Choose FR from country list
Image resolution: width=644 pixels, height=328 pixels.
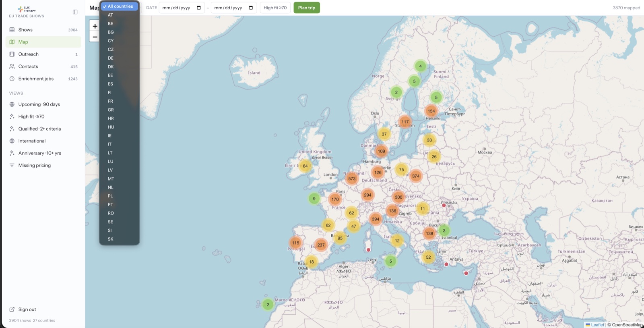(x=120, y=101)
